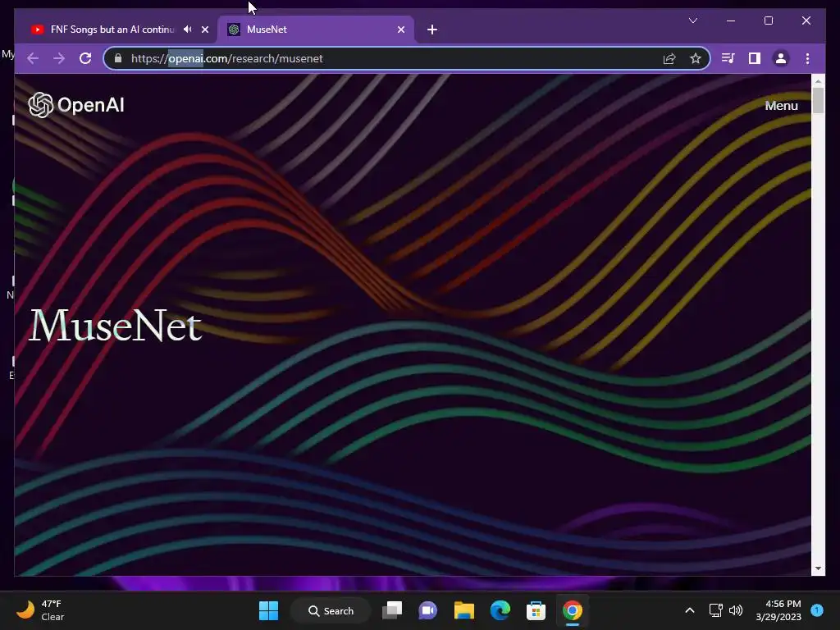The height and width of the screenshot is (630, 840).
Task: Share this page from address bar
Action: [x=669, y=58]
